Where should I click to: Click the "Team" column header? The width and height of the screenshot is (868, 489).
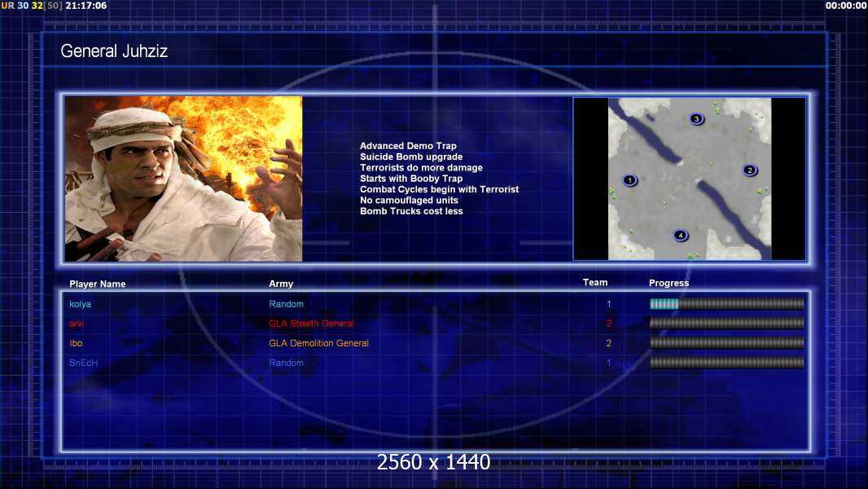tap(595, 283)
